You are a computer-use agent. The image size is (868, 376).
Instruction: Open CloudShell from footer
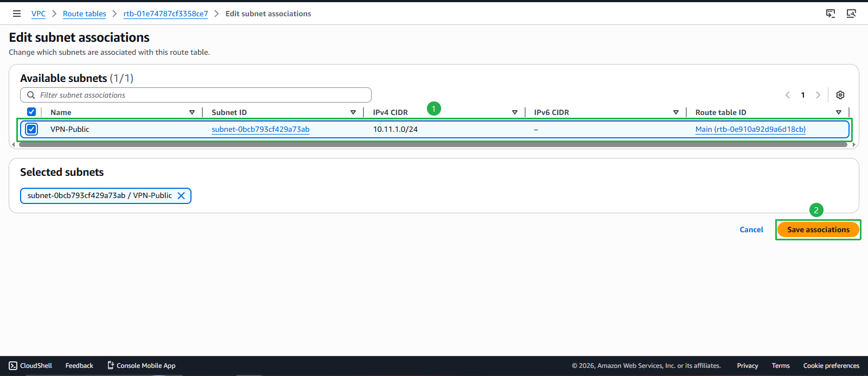[31, 366]
